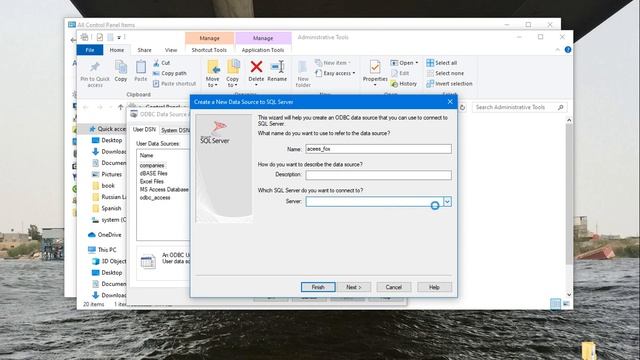
Task: Click Cut in Clipboard group
Action: point(162,63)
